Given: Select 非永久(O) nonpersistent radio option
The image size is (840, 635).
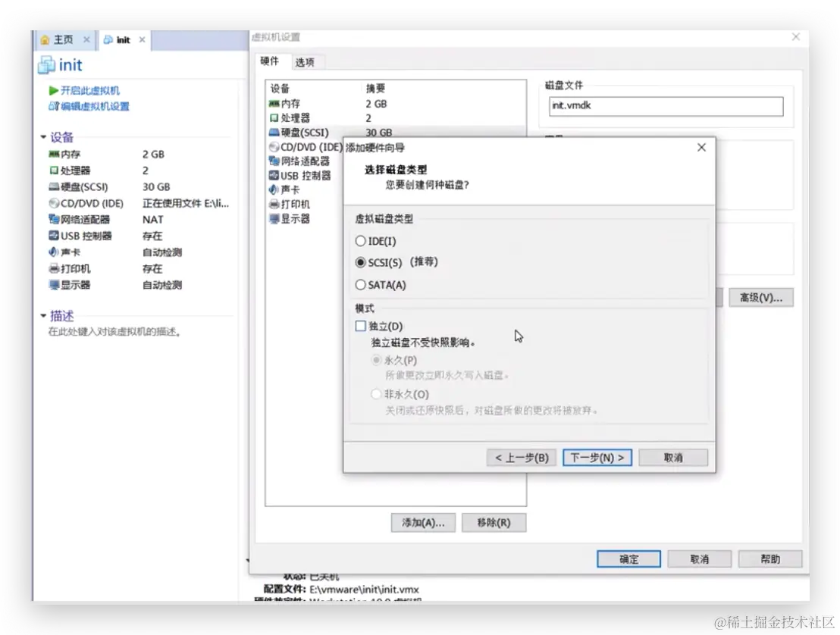Looking at the screenshot, I should click(x=376, y=394).
